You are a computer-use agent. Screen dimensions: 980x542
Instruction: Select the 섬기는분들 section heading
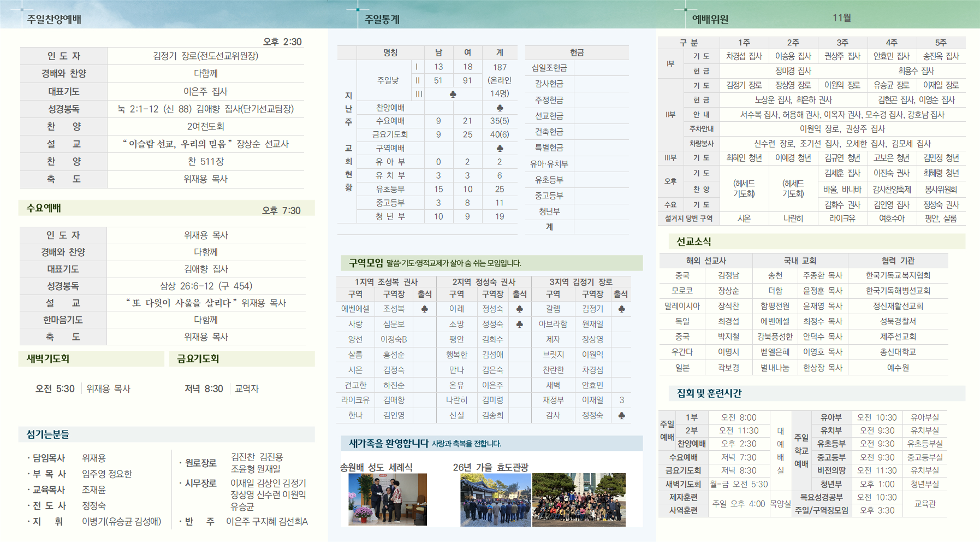tap(47, 434)
